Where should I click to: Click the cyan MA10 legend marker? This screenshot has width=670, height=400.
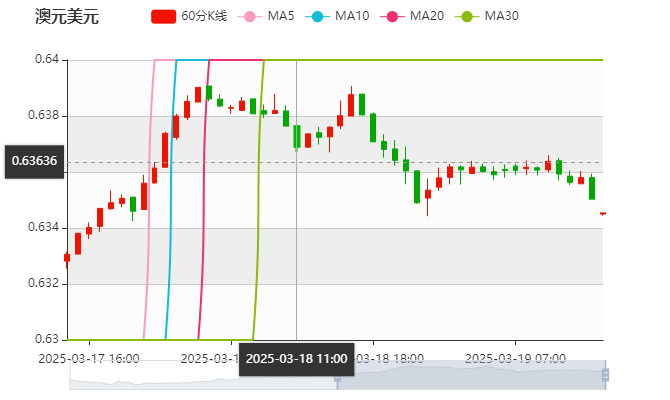pos(318,16)
